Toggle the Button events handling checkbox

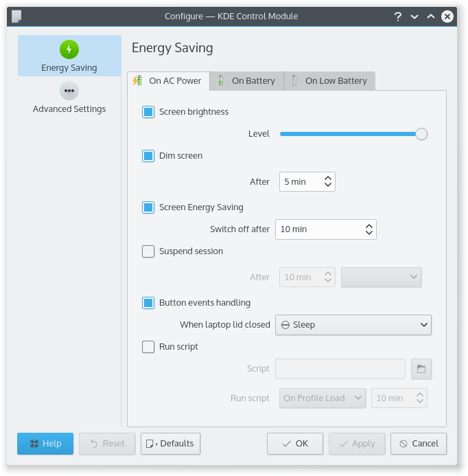coord(148,303)
